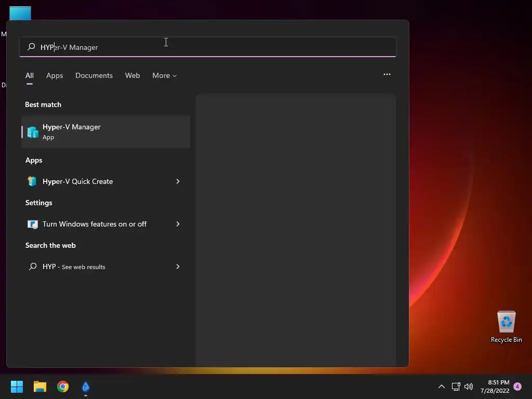
Task: Click the Hyper-V Quick Create icon
Action: (32, 181)
